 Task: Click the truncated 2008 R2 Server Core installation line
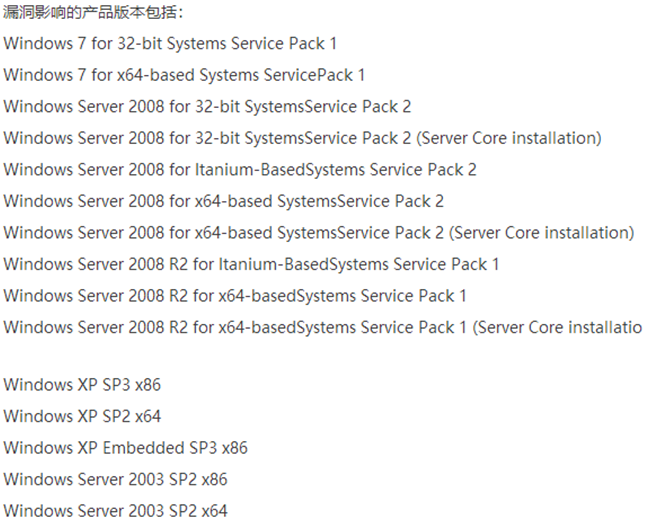pos(323,327)
